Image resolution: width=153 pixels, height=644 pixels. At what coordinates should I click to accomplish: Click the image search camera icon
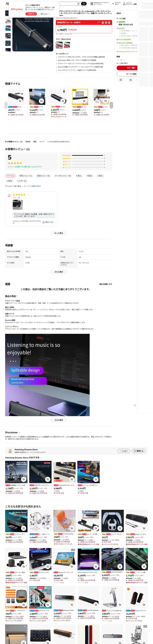tap(79, 4)
